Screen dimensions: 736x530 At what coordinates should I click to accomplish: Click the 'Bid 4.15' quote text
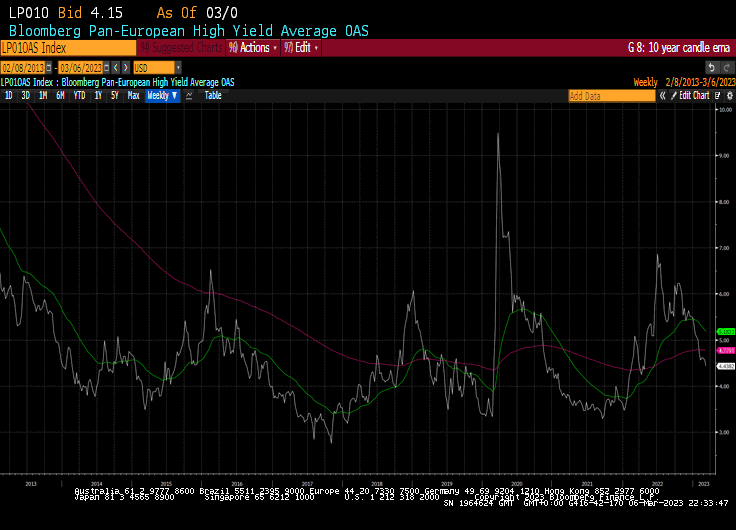(x=90, y=13)
